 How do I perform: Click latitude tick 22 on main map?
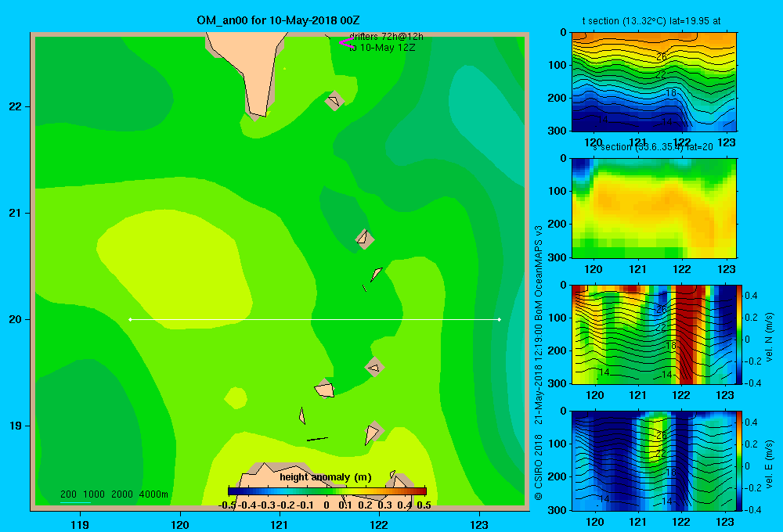16,106
